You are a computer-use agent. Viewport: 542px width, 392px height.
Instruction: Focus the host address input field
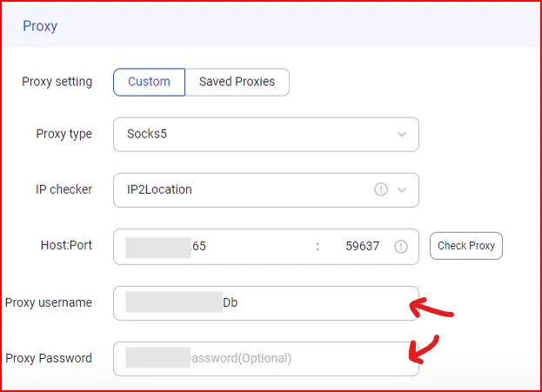(x=214, y=246)
